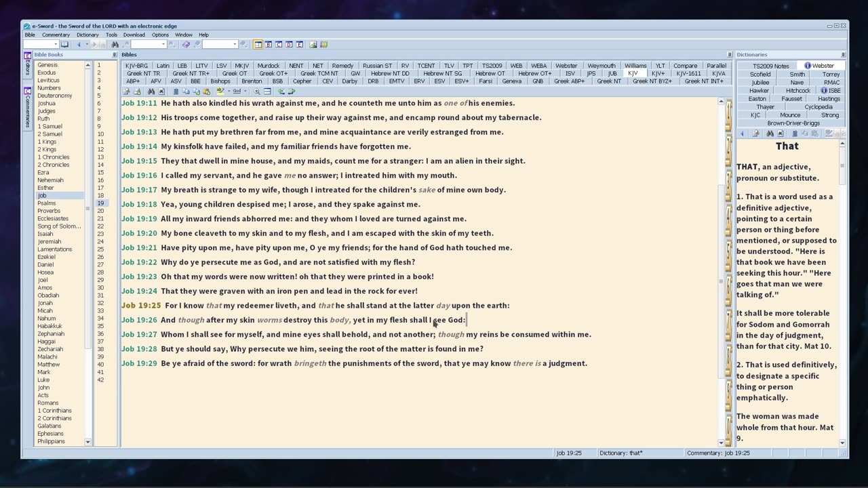Toggle the E layout view button
This screenshot has width=868, height=488.
(x=299, y=44)
